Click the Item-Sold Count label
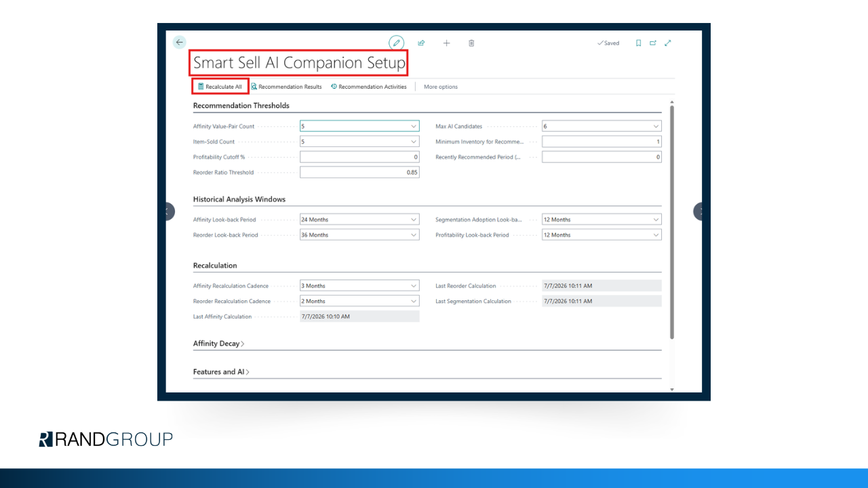This screenshot has height=488, width=868. pos(214,142)
